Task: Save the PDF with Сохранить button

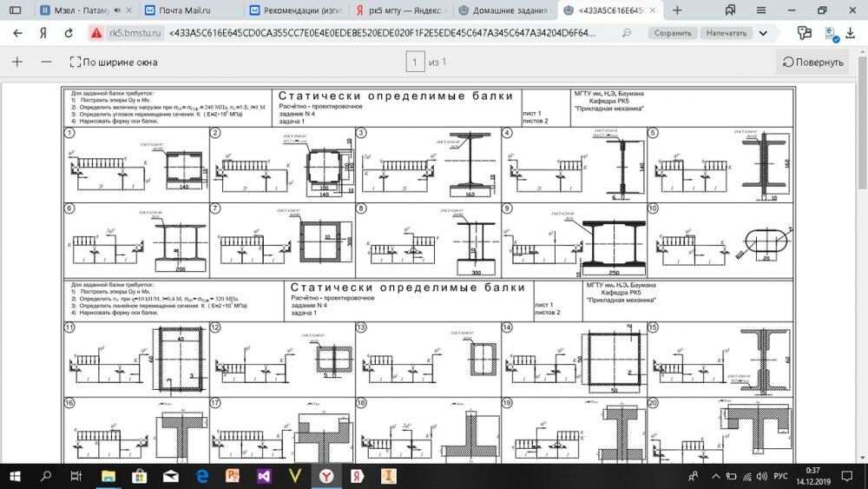Action: pyautogui.click(x=673, y=33)
